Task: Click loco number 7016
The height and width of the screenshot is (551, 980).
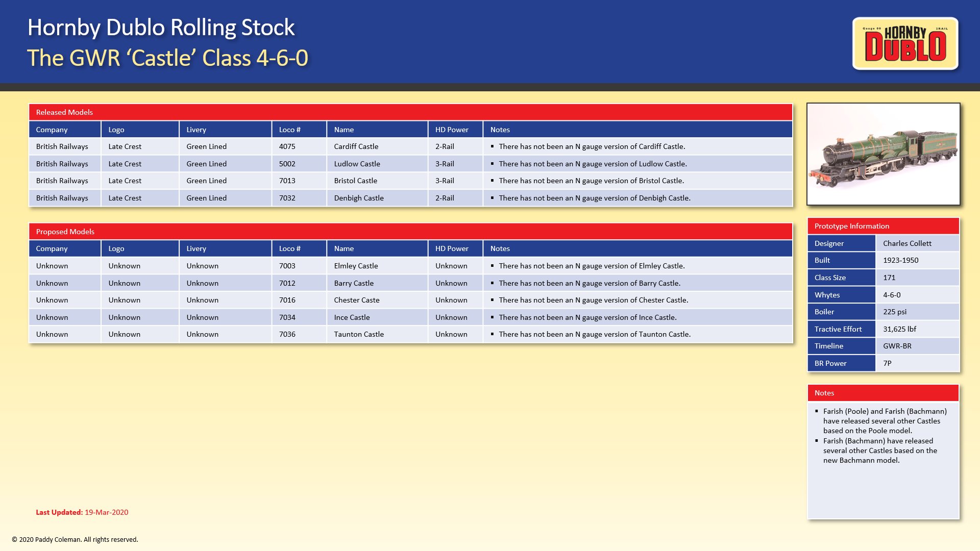Action: pos(287,300)
